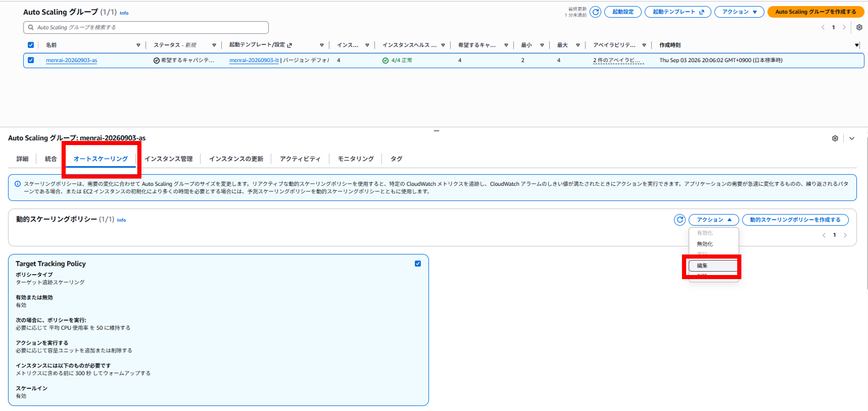This screenshot has width=868, height=411.
Task: Open the アクティビティ tab
Action: (300, 158)
